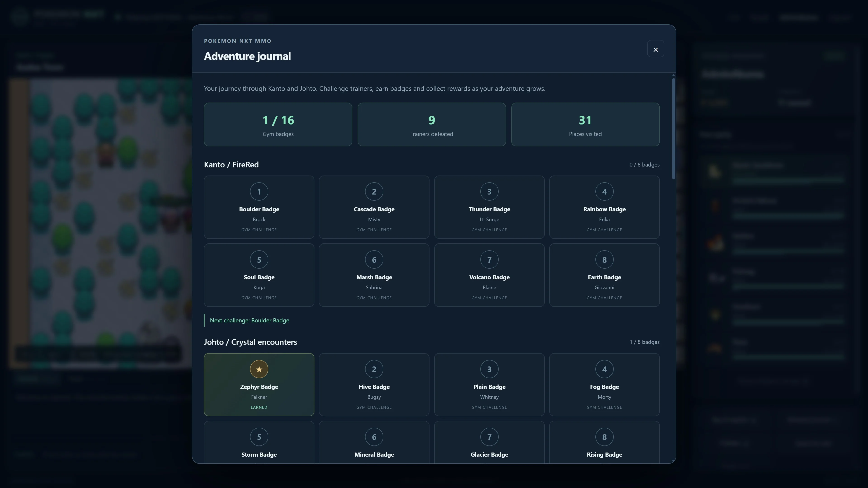Image resolution: width=868 pixels, height=488 pixels.
Task: Click the Marsh Badge number 6 icon
Action: pyautogui.click(x=374, y=260)
